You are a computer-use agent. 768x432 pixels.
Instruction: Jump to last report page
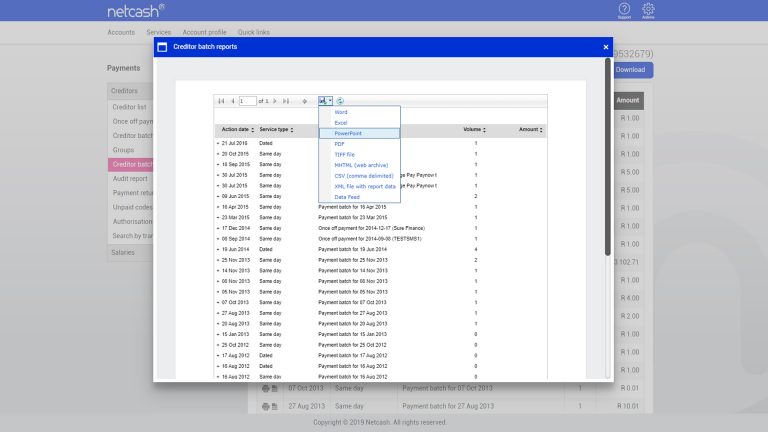pos(286,101)
